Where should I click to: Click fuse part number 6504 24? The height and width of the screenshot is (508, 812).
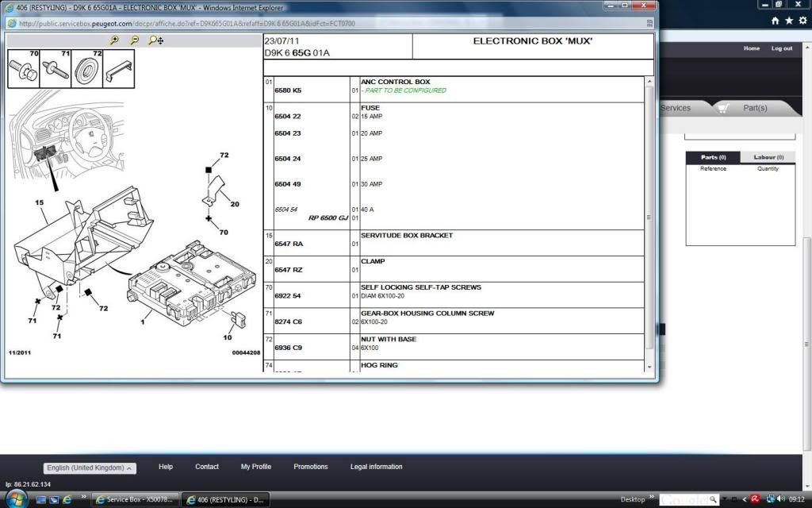[287, 159]
